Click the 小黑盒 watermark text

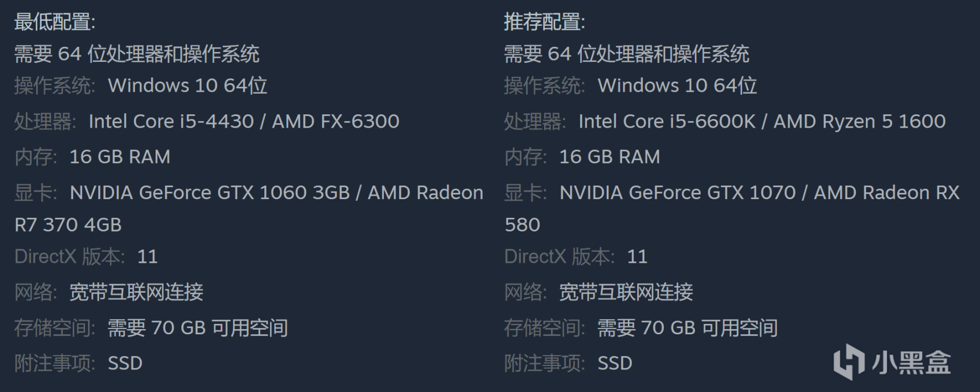pyautogui.click(x=911, y=363)
